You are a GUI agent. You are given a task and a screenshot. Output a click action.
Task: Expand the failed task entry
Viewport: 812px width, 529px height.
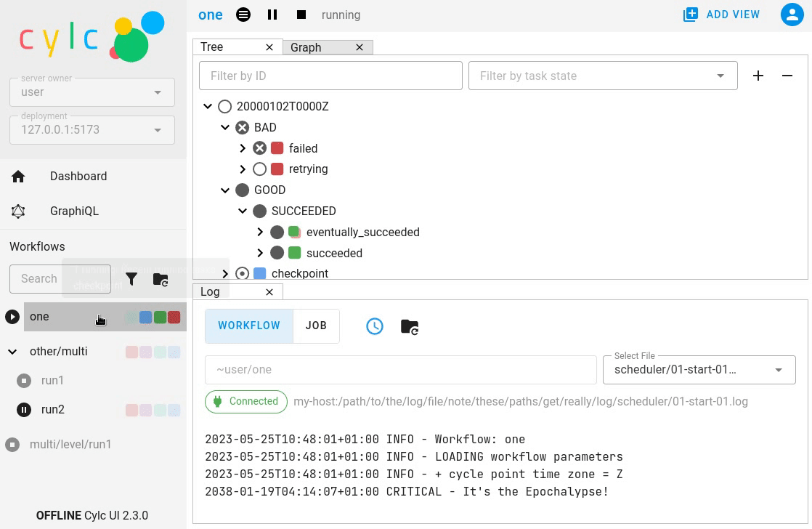tap(243, 148)
